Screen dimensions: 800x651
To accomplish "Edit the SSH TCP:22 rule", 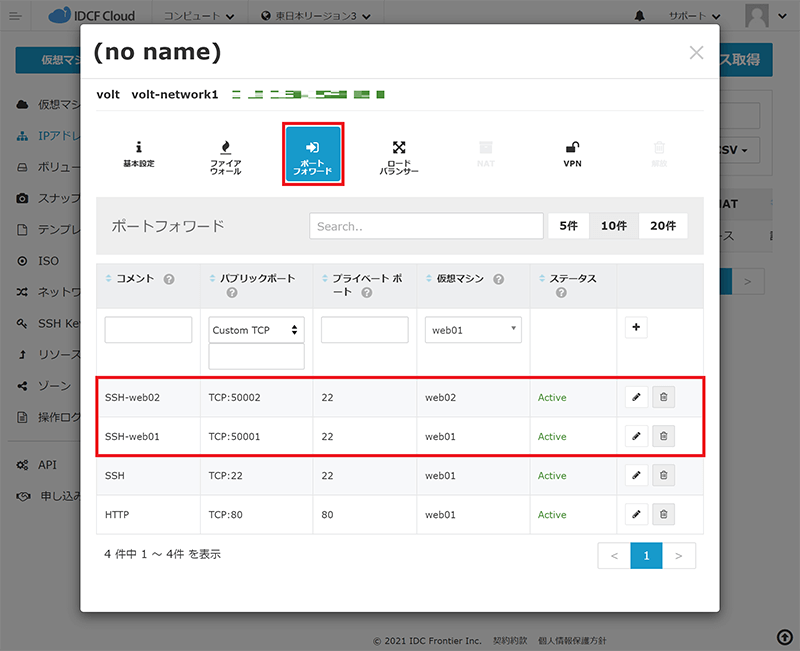I will [635, 475].
